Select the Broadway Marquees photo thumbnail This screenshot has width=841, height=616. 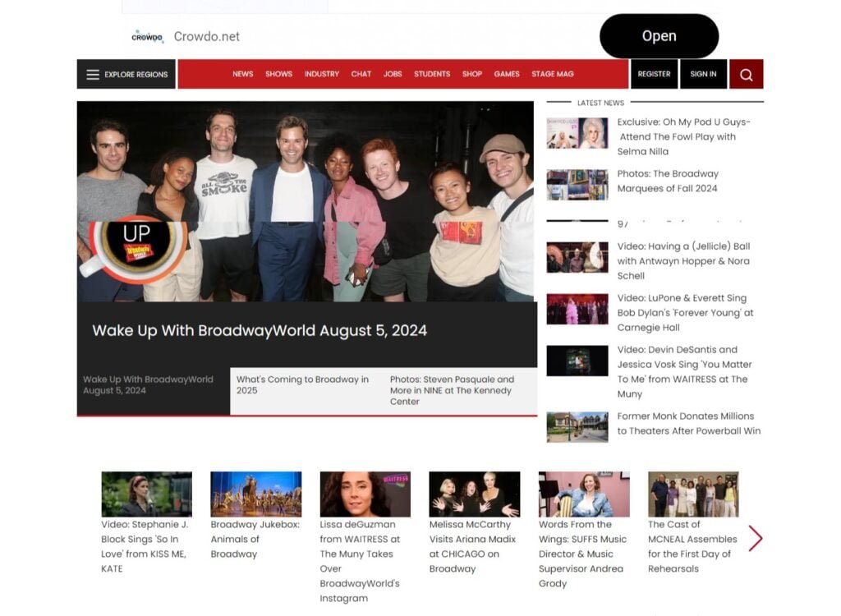[577, 184]
